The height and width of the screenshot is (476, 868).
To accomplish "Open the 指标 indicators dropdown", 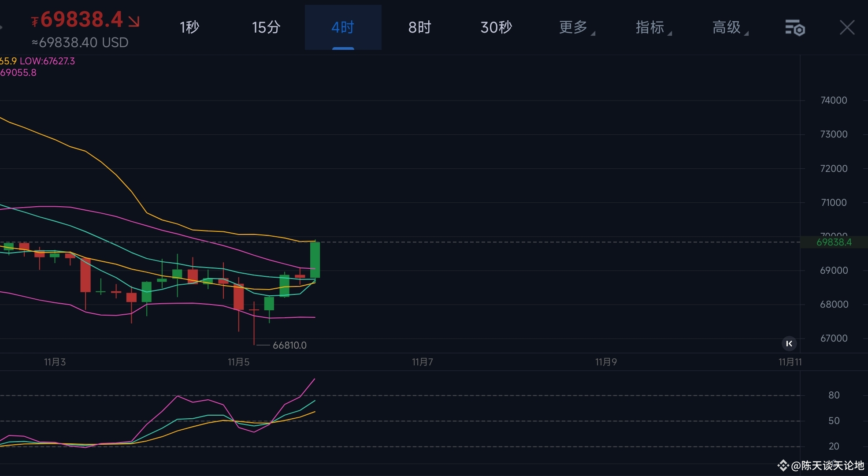I will [x=653, y=27].
